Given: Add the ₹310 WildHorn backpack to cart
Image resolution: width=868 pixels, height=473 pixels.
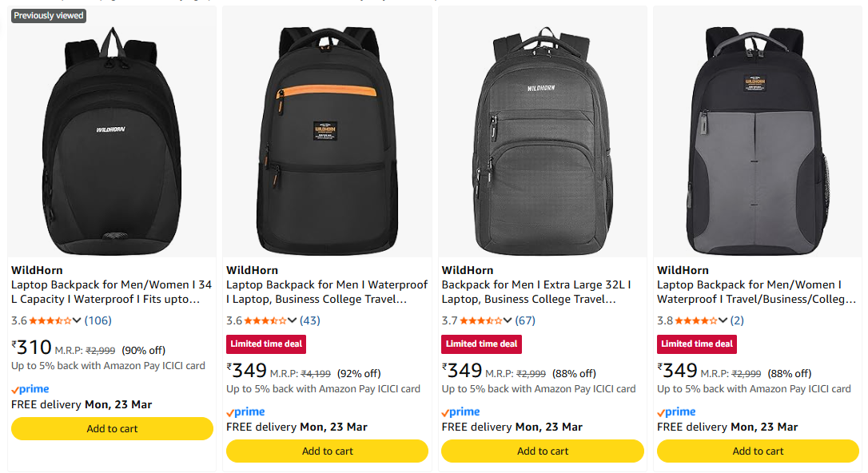Looking at the screenshot, I should click(112, 429).
